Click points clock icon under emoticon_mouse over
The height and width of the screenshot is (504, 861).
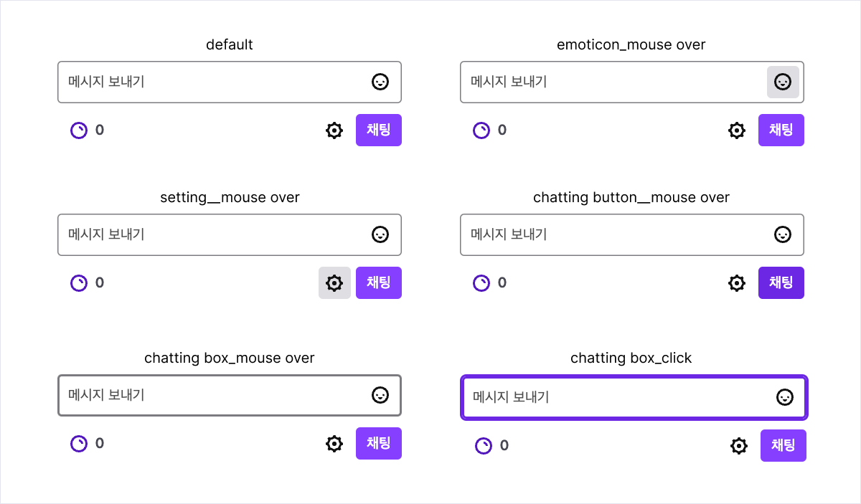pyautogui.click(x=481, y=130)
